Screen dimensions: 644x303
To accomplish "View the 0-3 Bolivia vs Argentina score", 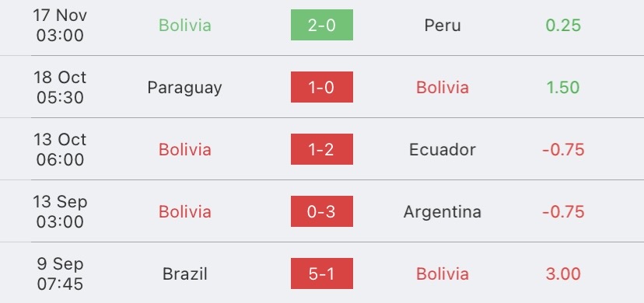I will click(x=321, y=211).
